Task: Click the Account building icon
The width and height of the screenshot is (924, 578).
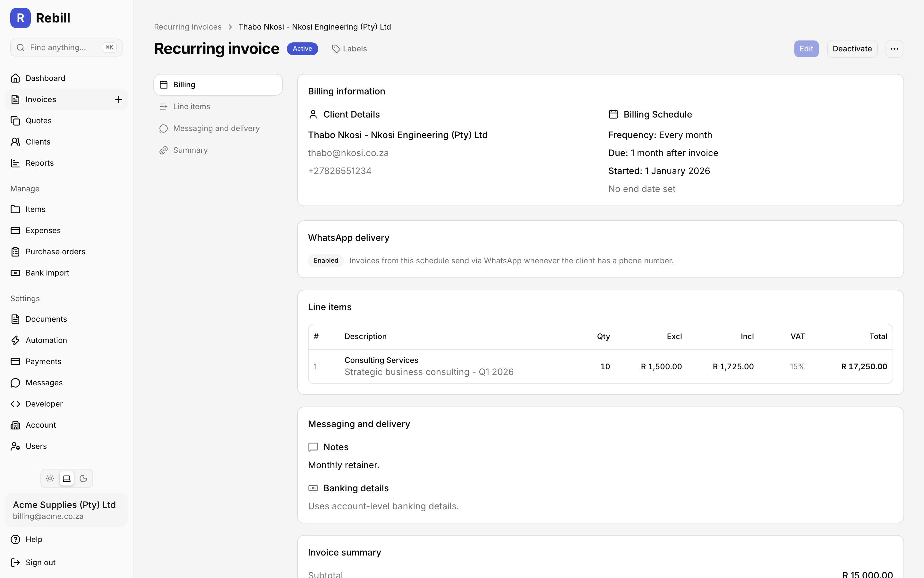Action: pos(15,425)
